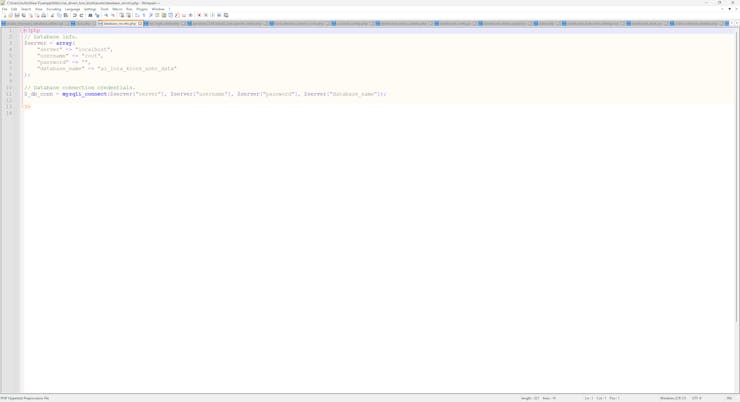The width and height of the screenshot is (740, 402).
Task: Click the "// Database connection credentials." comment
Action: [x=79, y=88]
